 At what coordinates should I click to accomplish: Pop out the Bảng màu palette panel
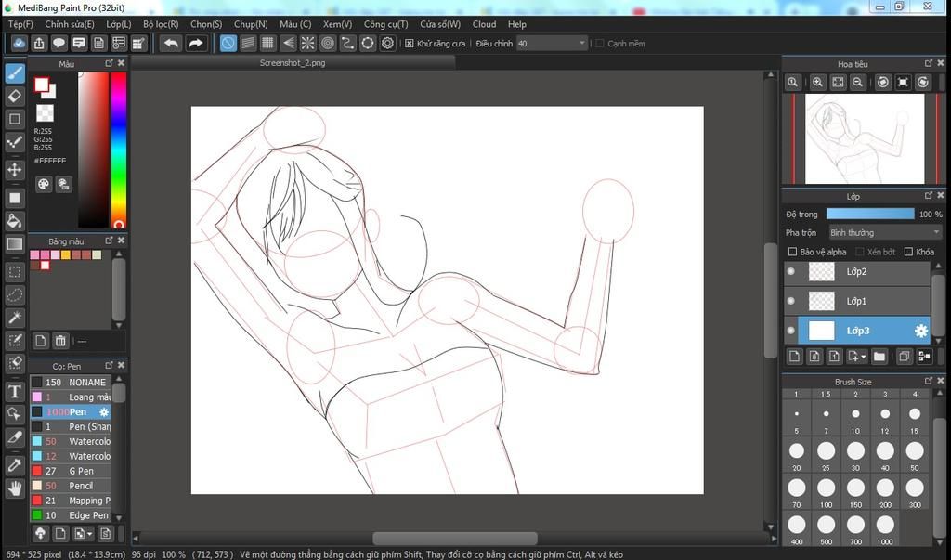click(110, 241)
